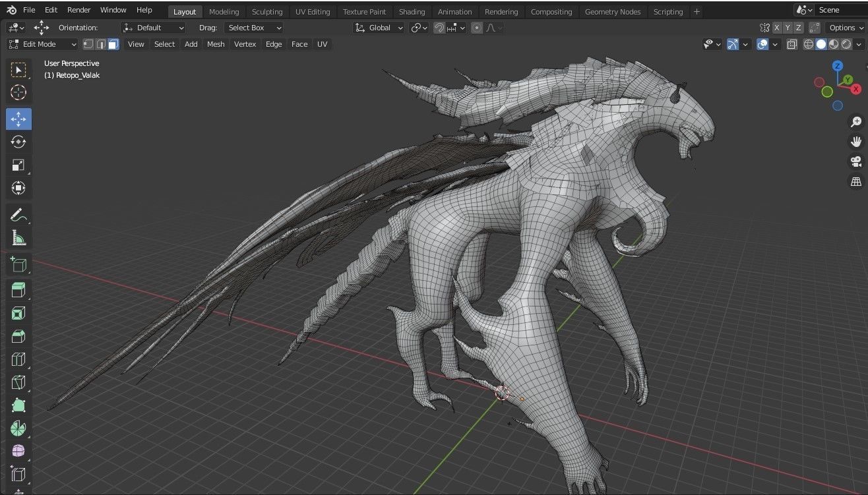Open the Vertex menu
Screen dimensions: 868x495
pyautogui.click(x=245, y=44)
